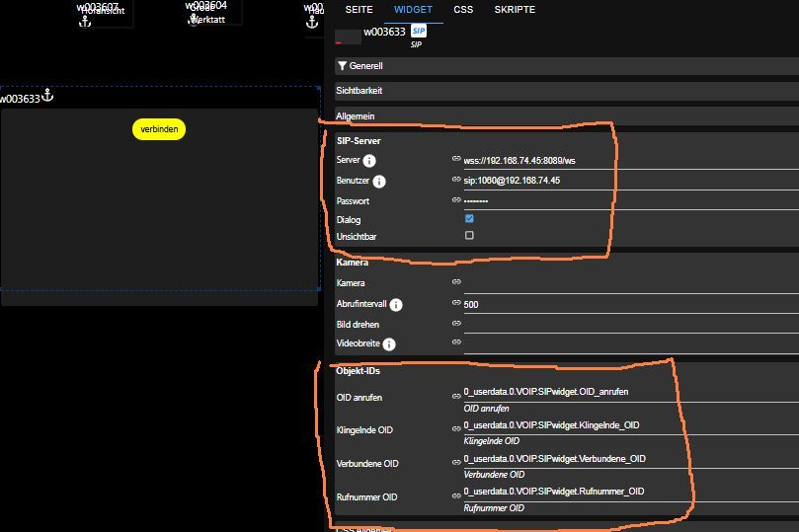Open the WIDGET tab
799x532 pixels.
pos(413,10)
